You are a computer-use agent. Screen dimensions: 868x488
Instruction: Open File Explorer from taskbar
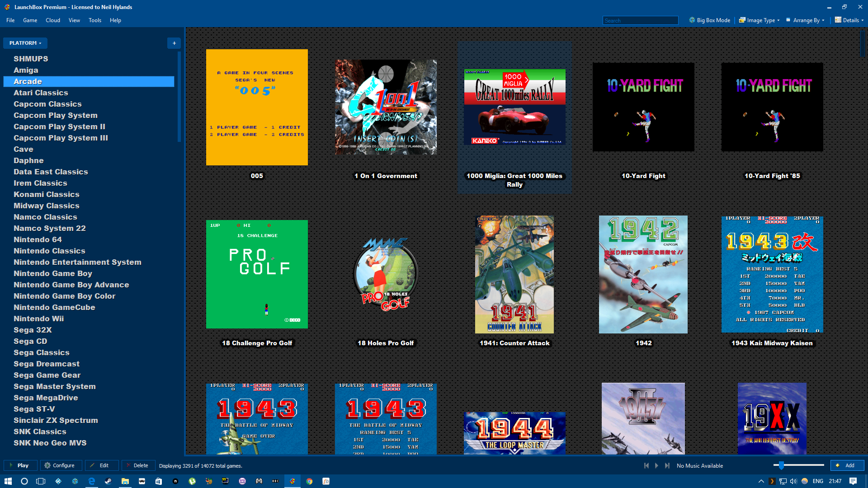pyautogui.click(x=125, y=481)
